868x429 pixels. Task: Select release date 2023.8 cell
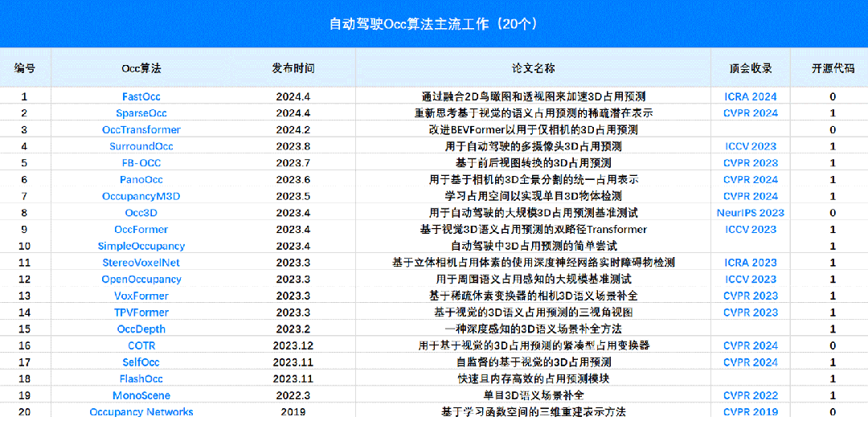[x=293, y=147]
